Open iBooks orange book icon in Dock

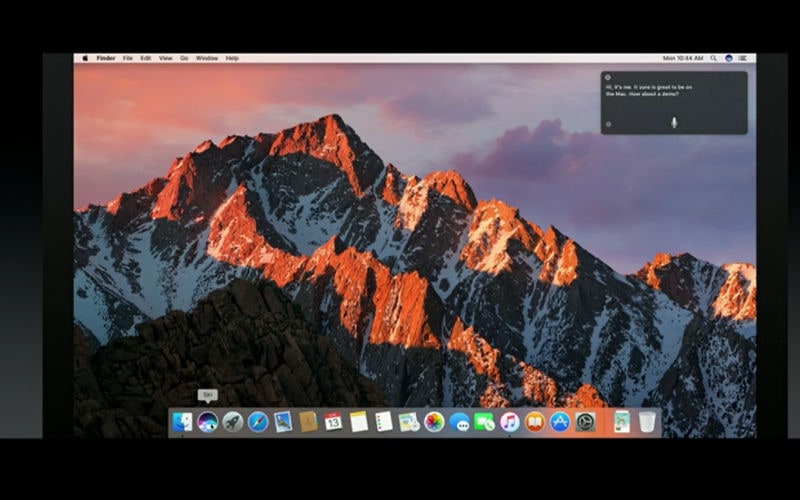coord(535,422)
